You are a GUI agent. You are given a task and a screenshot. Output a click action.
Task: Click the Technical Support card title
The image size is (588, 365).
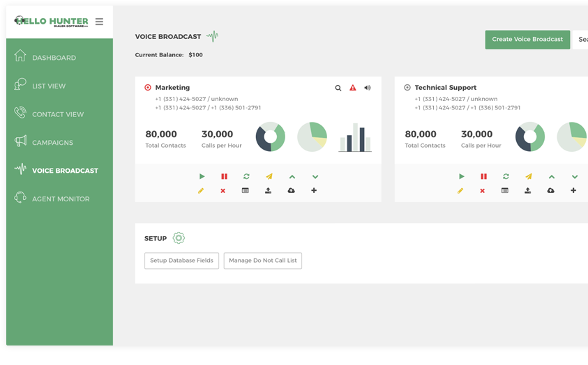[446, 88]
